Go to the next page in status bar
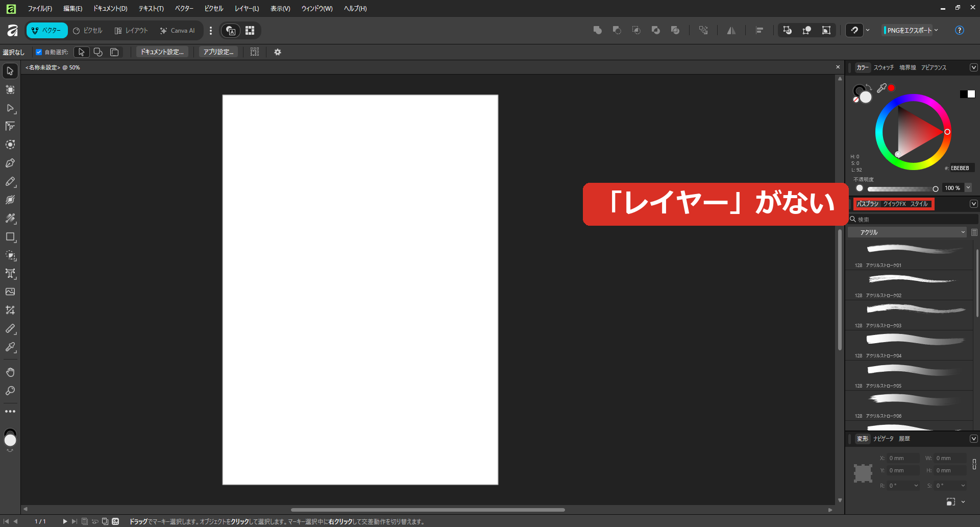The width and height of the screenshot is (980, 527). [x=65, y=521]
